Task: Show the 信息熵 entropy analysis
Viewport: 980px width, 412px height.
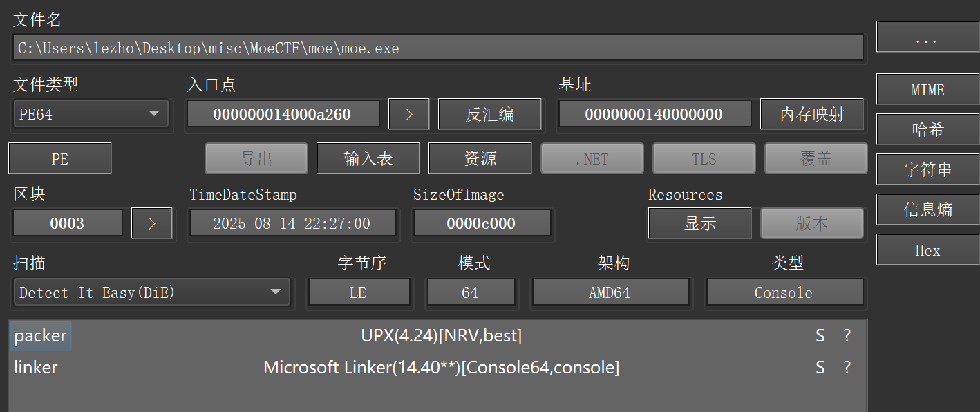Action: click(x=927, y=209)
